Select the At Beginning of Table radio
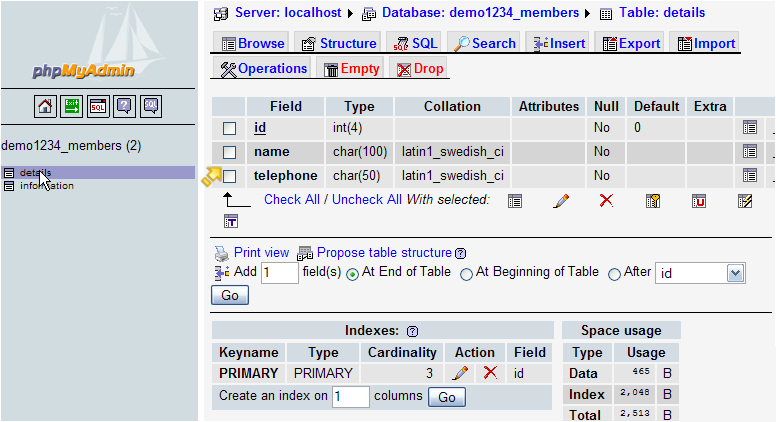776x422 pixels. pos(466,275)
